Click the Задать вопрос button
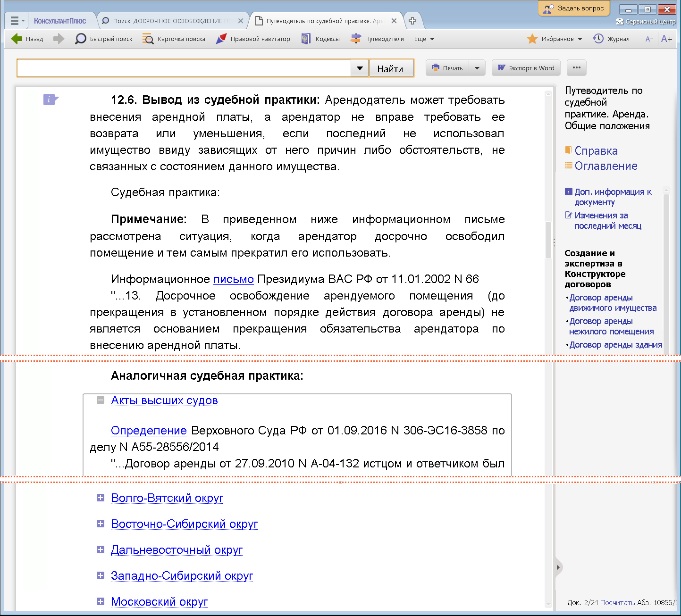 click(x=574, y=8)
